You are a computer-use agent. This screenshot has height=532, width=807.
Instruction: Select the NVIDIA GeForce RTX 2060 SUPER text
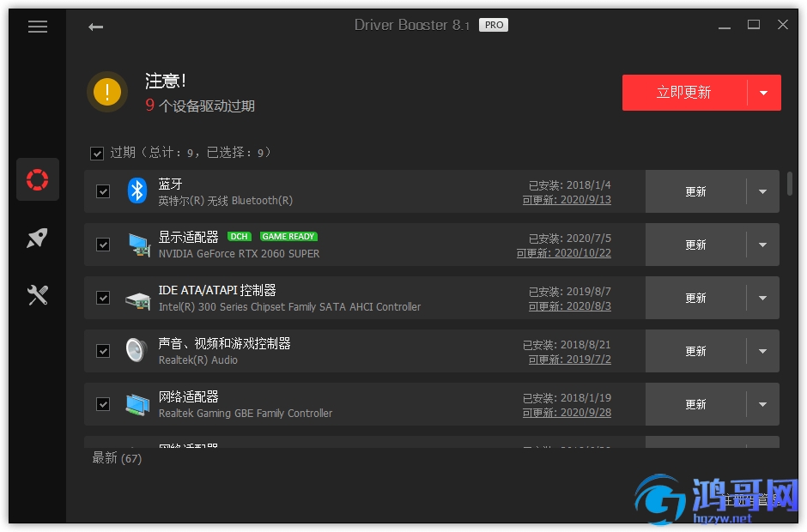pyautogui.click(x=239, y=254)
